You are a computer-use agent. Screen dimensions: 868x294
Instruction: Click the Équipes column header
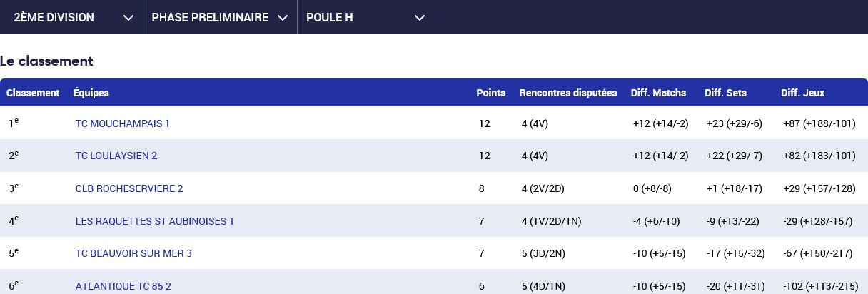(91, 93)
